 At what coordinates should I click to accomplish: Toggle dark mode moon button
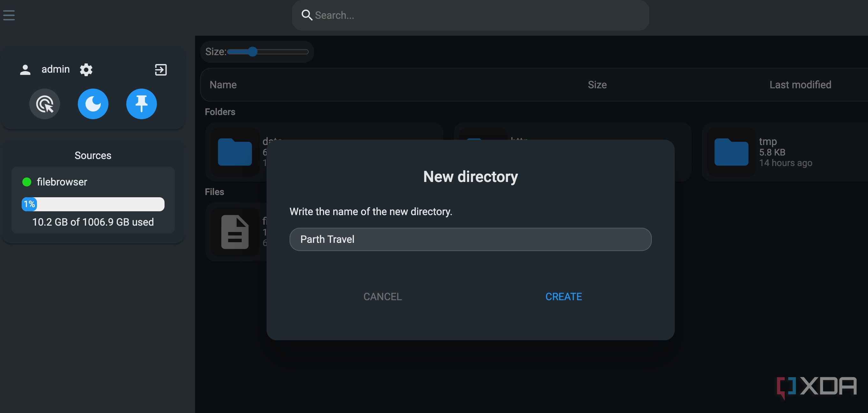93,104
